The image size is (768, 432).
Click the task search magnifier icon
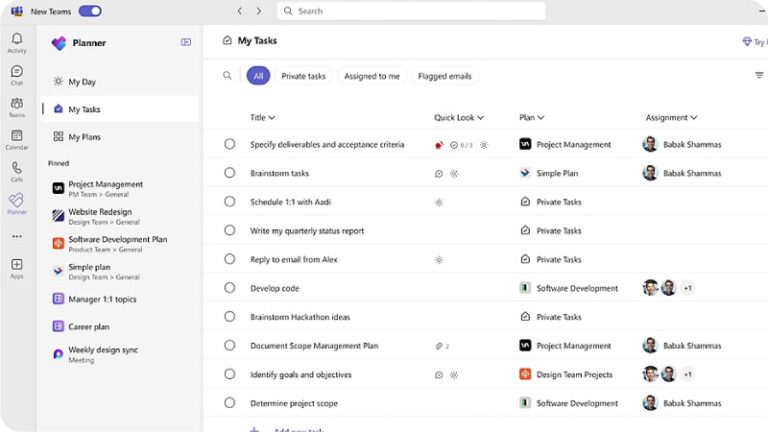point(227,75)
